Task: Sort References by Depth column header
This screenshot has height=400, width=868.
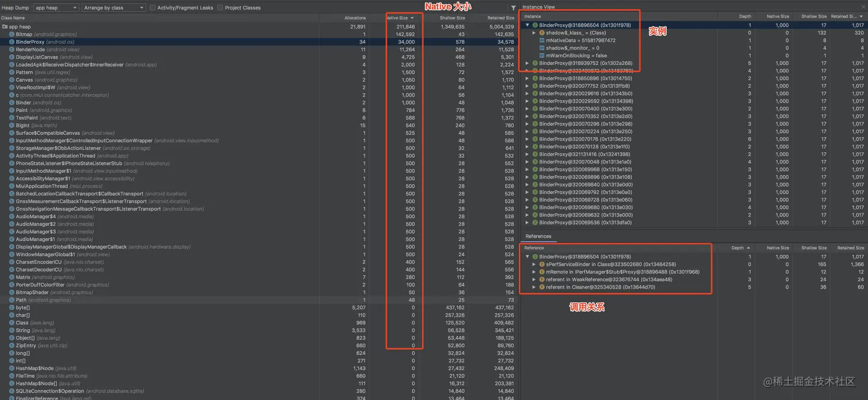Action: pos(740,248)
